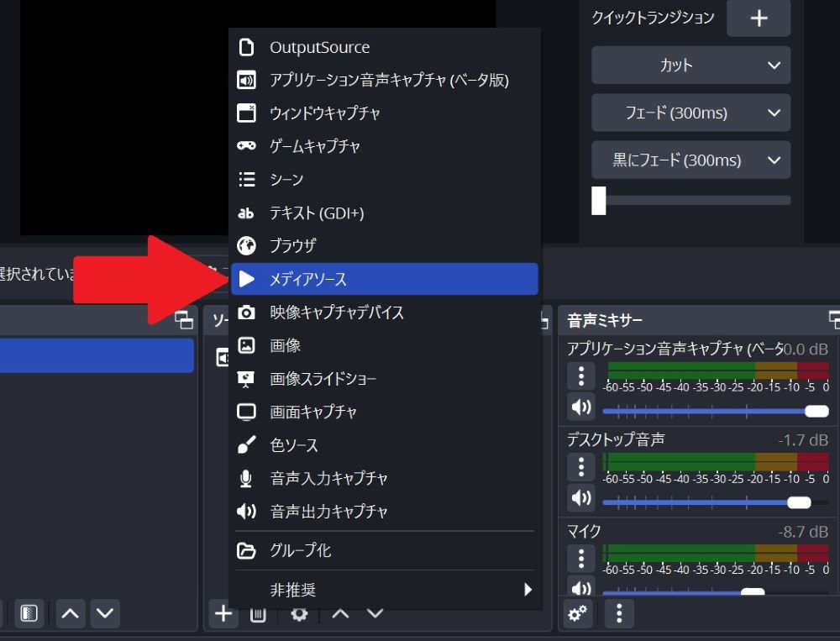The height and width of the screenshot is (641, 840).
Task: Click the folder icon beside グループ化
Action: click(246, 550)
